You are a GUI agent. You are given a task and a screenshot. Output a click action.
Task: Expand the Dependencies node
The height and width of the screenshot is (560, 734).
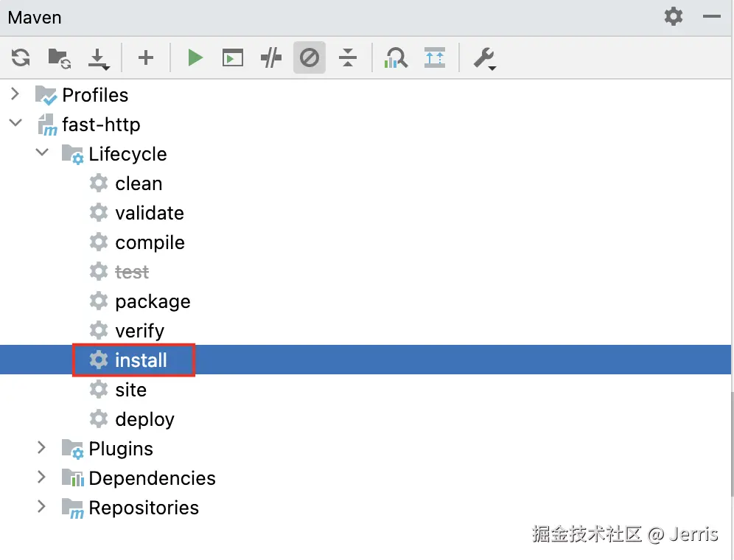click(x=42, y=477)
